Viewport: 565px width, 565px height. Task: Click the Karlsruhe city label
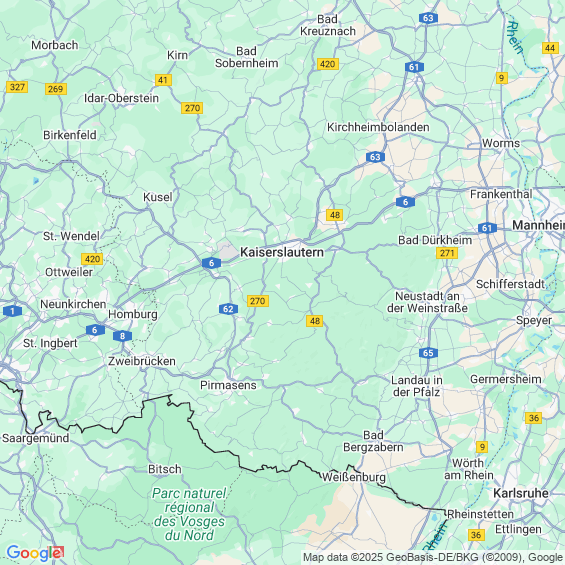[521, 493]
